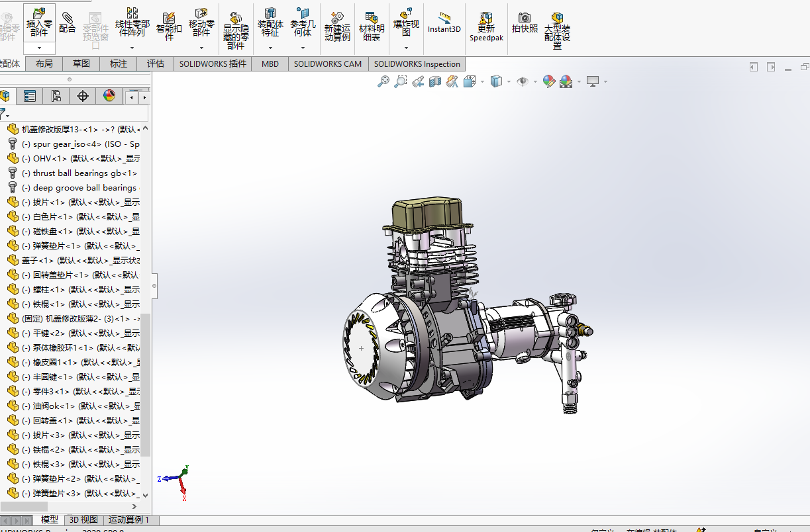Switch to the MBD tab
810x532 pixels.
click(x=270, y=64)
